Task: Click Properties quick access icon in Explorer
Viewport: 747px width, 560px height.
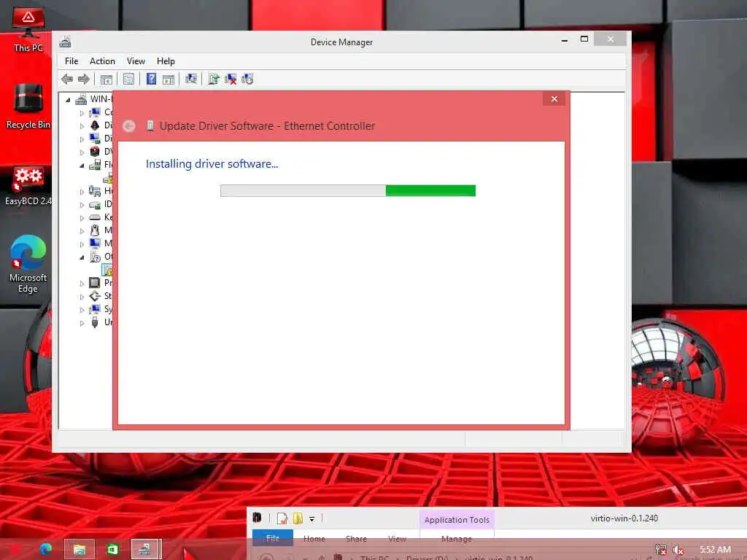Action: [282, 518]
